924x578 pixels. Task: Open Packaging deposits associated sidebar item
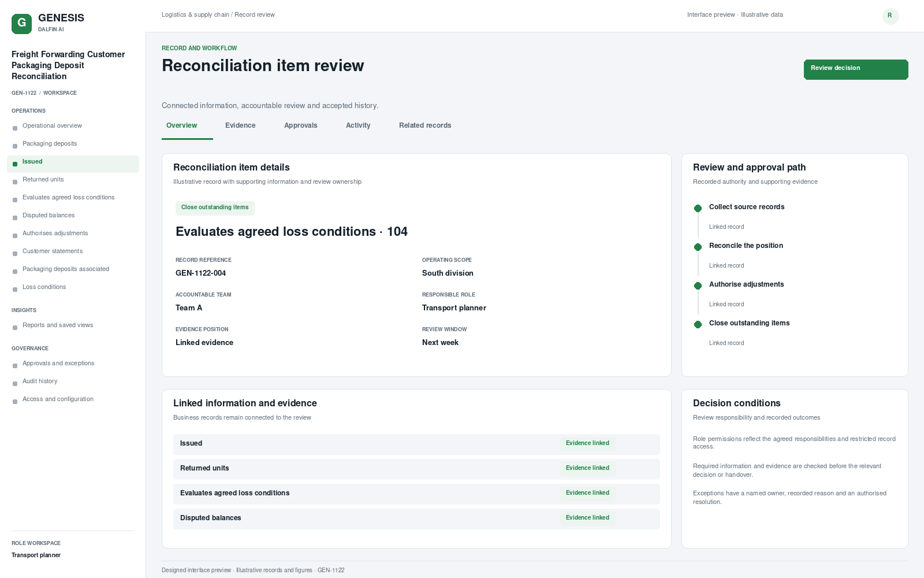tap(73, 269)
